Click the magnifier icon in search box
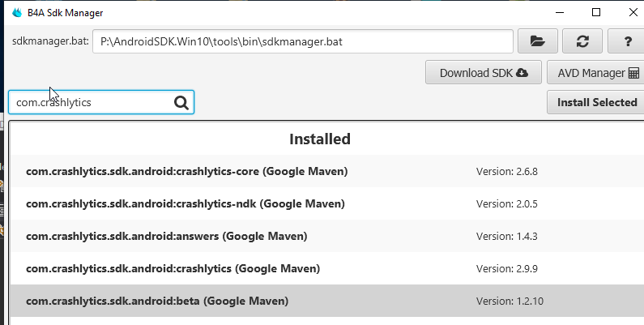The height and width of the screenshot is (325, 644). tap(181, 102)
